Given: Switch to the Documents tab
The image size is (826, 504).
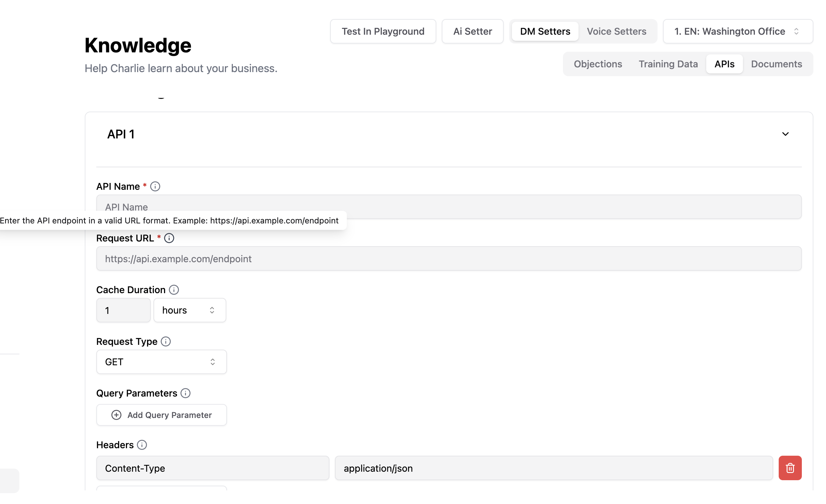Looking at the screenshot, I should click(x=776, y=64).
